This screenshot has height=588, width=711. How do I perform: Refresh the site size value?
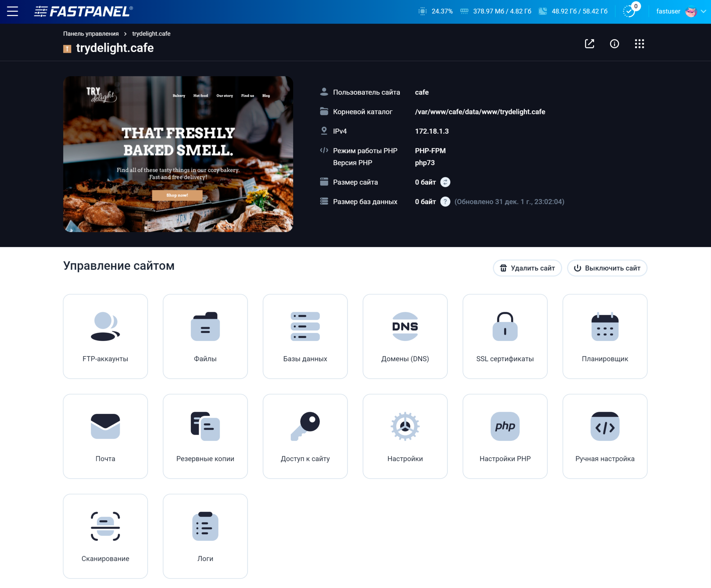445,182
